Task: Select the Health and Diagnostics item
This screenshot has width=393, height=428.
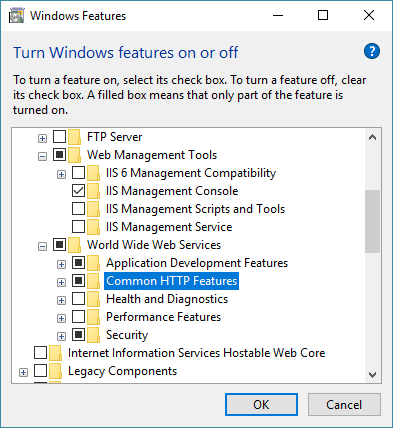Action: click(x=167, y=299)
